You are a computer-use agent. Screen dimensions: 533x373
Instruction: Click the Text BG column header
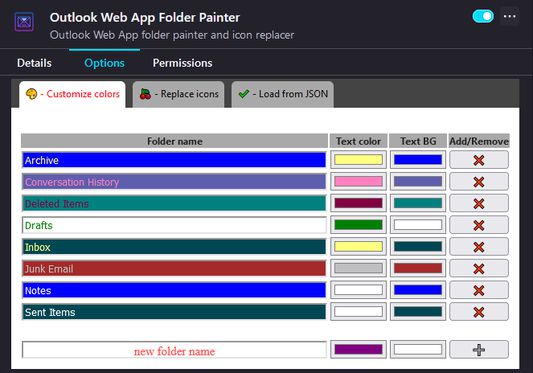click(x=418, y=141)
